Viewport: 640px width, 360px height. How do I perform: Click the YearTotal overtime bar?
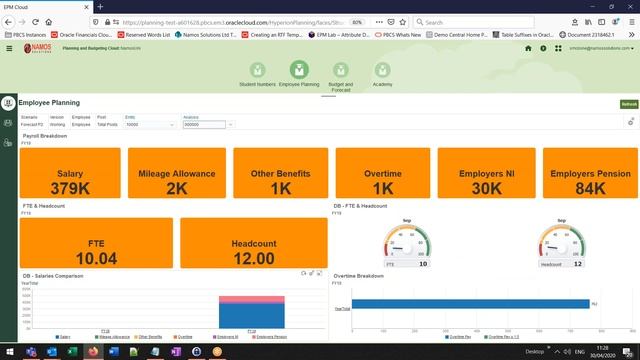point(471,304)
